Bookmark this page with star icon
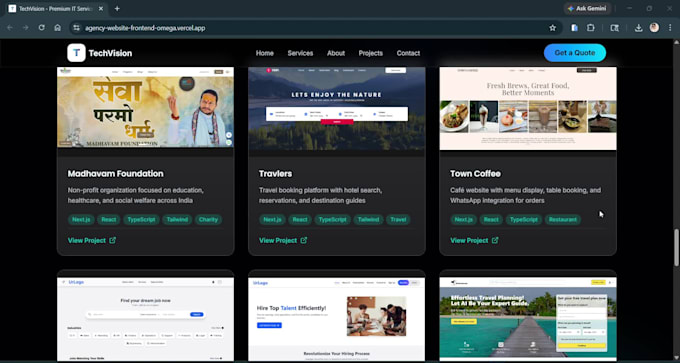Viewport: 680px width, 363px height. pos(552,28)
